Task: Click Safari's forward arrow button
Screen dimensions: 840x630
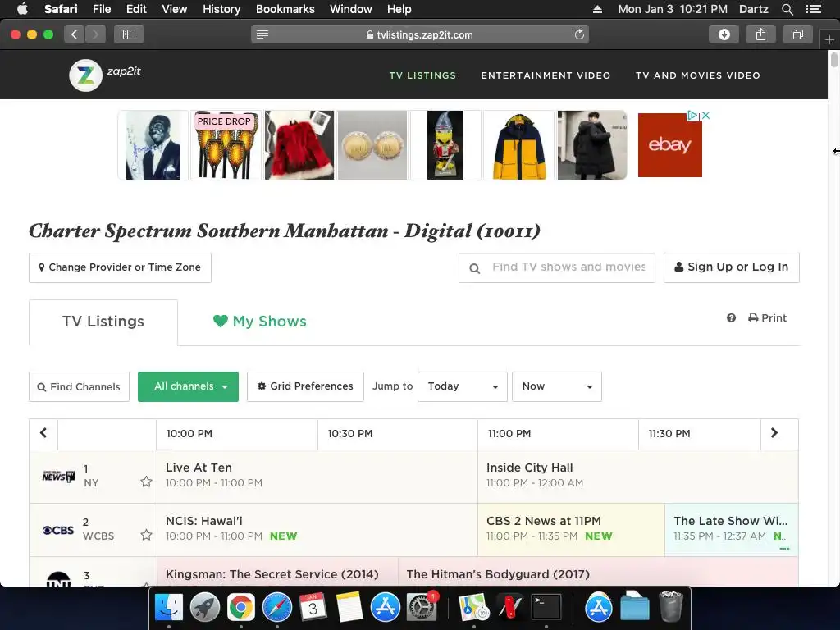Action: [95, 34]
